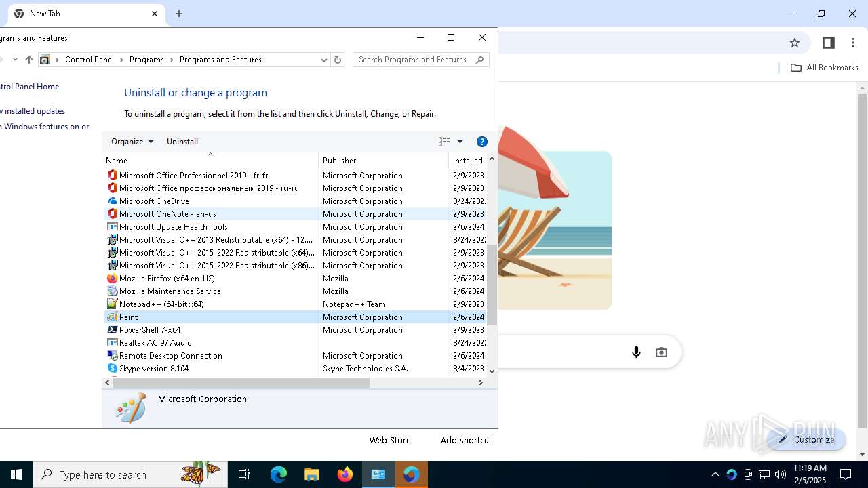Expand the view options dropdown arrow
The height and width of the screenshot is (488, 868).
(460, 142)
